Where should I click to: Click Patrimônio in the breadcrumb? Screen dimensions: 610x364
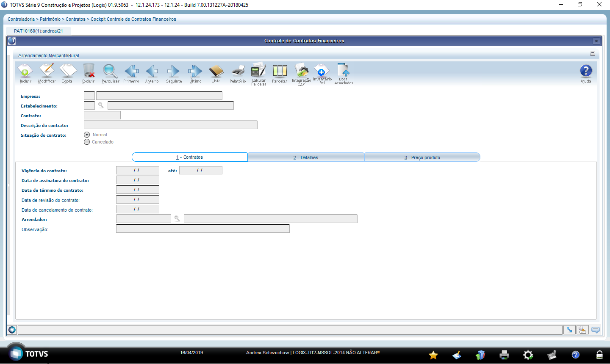(50, 19)
